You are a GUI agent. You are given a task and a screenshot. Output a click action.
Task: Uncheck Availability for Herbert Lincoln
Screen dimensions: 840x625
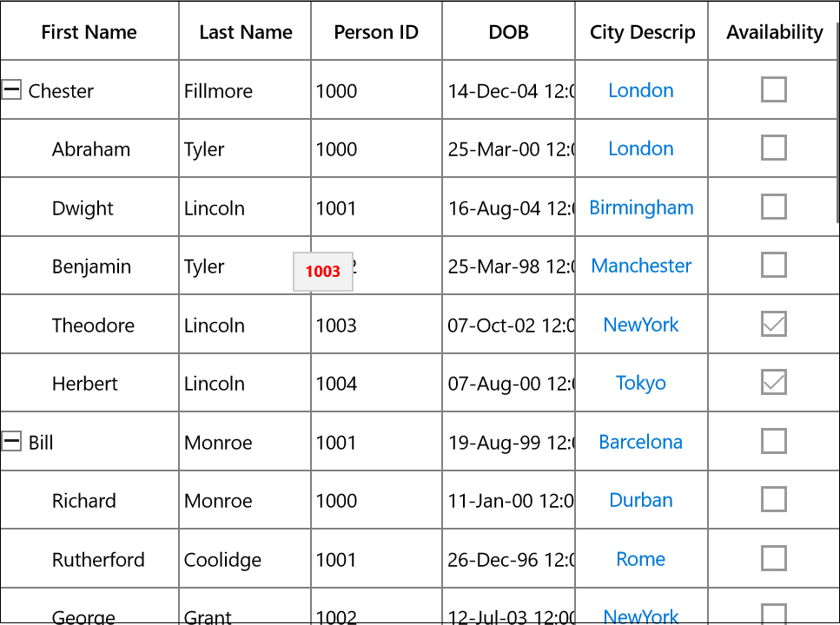click(x=774, y=383)
